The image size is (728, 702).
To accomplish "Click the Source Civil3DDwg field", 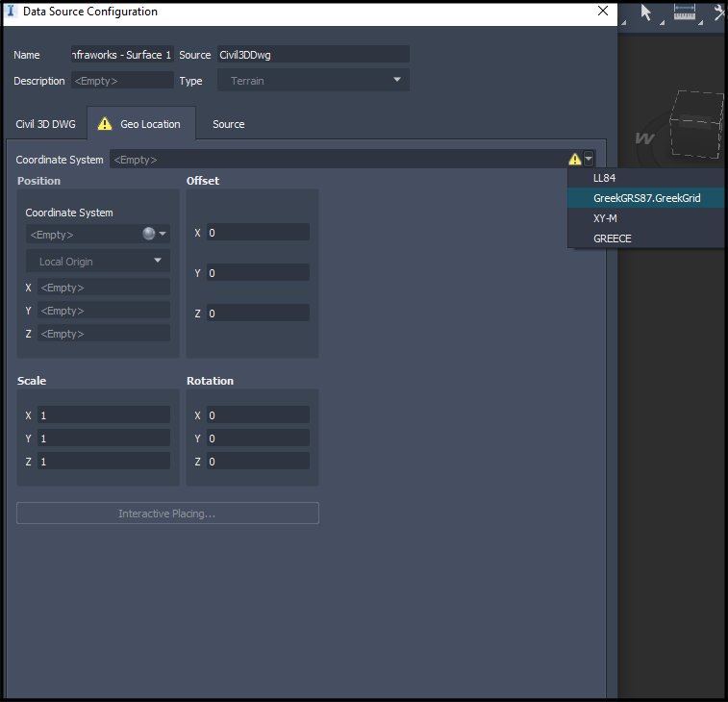I will coord(314,54).
